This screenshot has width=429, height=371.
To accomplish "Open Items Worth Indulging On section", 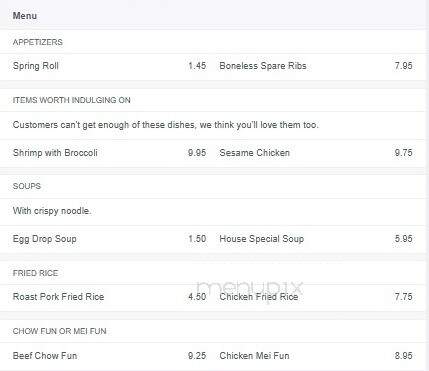I will [71, 100].
